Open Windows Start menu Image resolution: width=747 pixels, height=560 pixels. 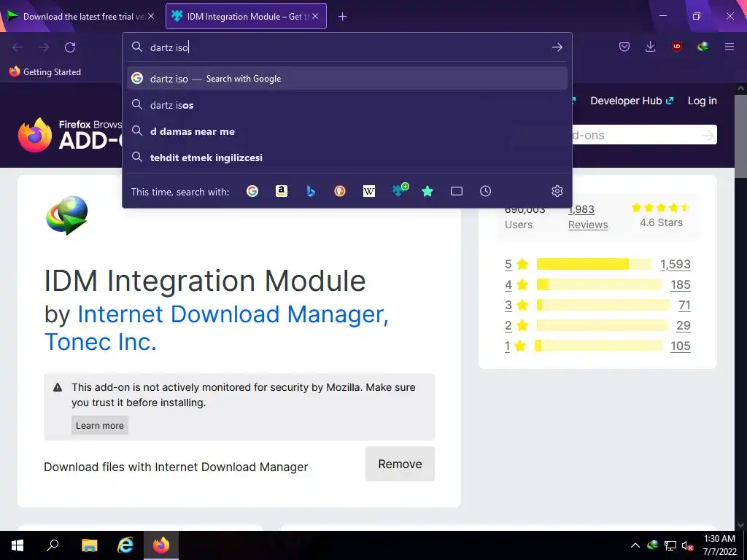(x=18, y=545)
